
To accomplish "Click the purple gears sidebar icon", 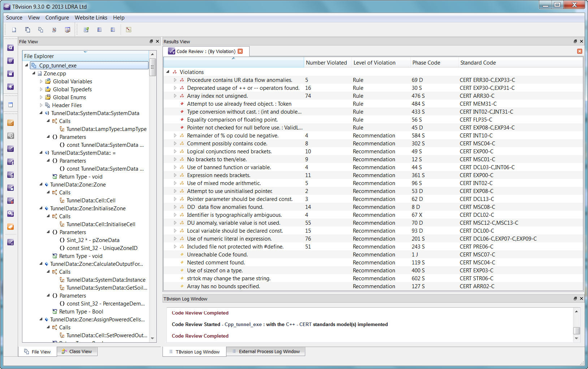I will click(10, 214).
